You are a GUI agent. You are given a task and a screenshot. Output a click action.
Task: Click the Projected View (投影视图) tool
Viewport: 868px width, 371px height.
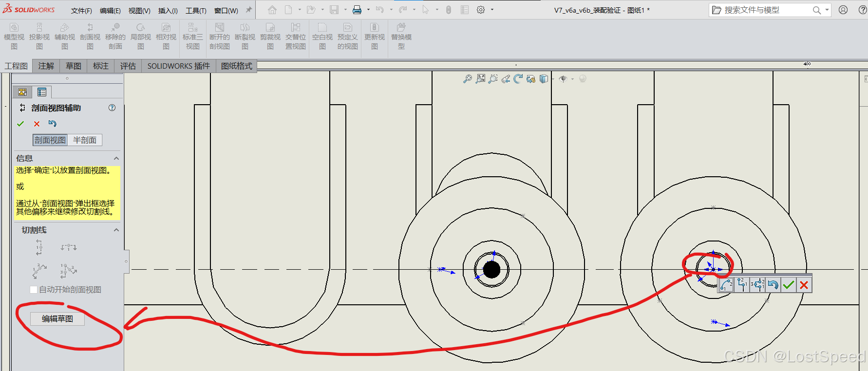[39, 36]
